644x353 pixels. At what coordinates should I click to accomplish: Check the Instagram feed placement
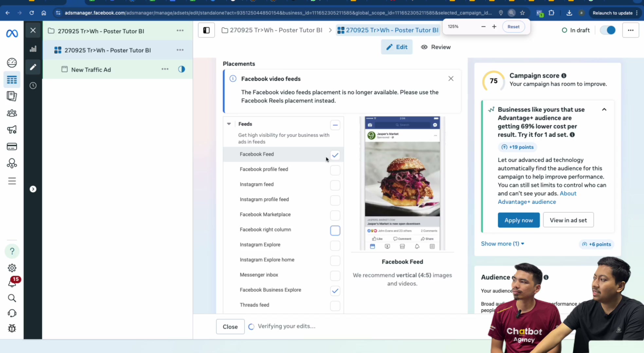335,185
